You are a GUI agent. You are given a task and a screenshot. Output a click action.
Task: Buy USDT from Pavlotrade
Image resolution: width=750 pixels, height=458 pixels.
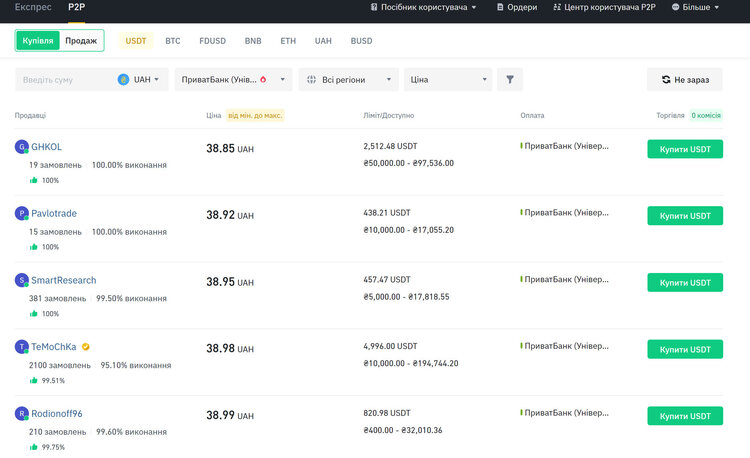(x=685, y=216)
